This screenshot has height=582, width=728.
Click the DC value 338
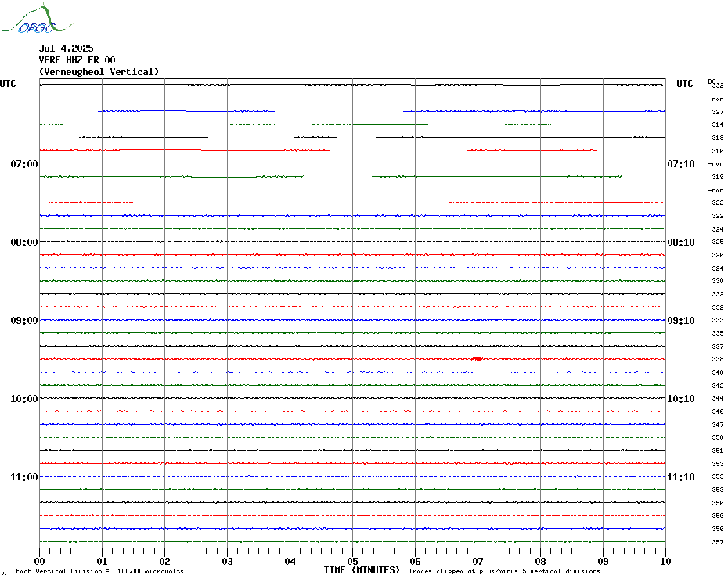(x=718, y=359)
